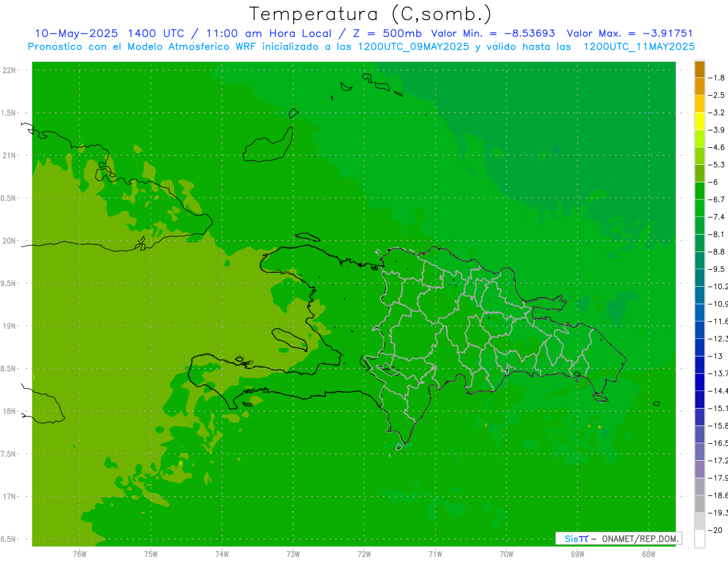Click the "73W" longitude label
The height and width of the screenshot is (562, 728).
coord(293,554)
